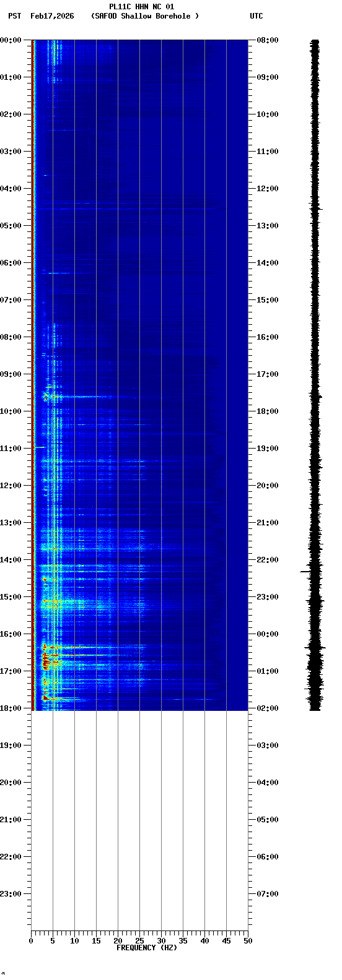Click the 25 Hz frequency axis label

point(139,941)
